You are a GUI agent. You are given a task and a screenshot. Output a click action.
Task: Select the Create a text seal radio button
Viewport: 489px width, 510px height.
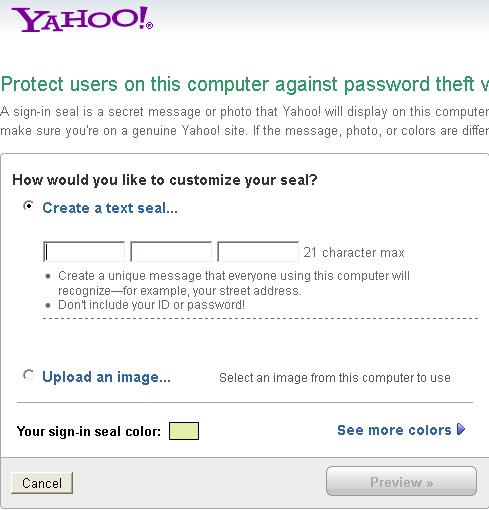tap(29, 206)
